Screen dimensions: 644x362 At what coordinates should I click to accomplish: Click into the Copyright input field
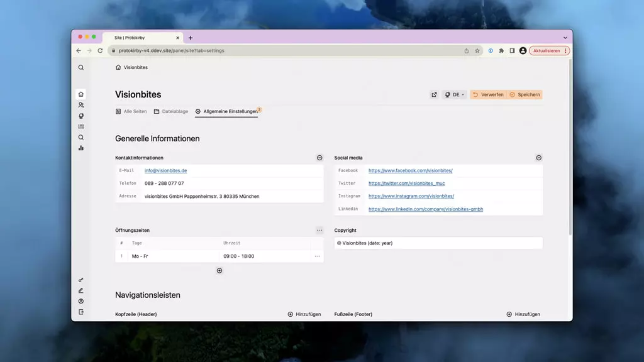point(438,243)
